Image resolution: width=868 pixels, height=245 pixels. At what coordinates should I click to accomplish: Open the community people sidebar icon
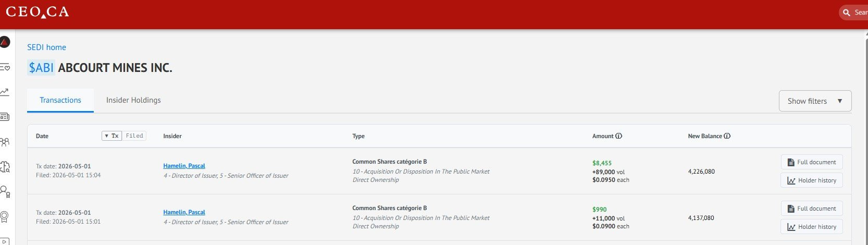point(5,142)
